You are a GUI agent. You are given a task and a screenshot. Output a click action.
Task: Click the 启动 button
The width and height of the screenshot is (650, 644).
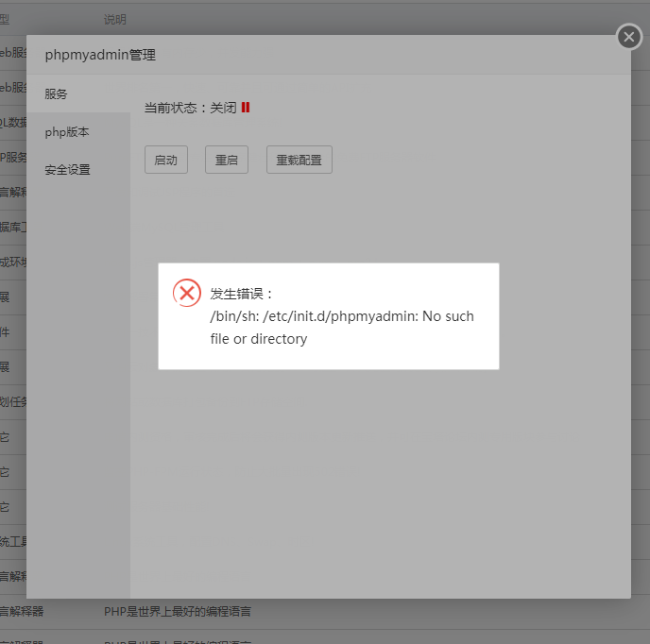click(166, 160)
